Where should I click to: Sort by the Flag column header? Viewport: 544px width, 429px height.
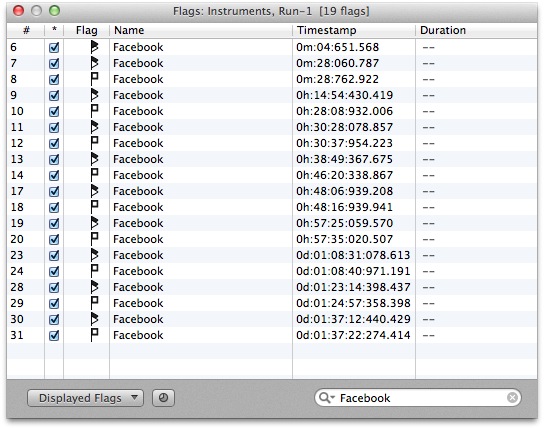click(86, 31)
